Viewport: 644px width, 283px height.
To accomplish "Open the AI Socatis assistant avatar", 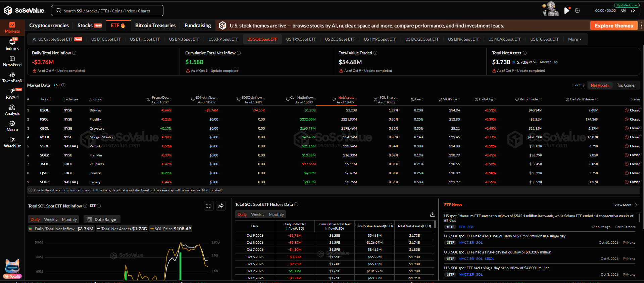I will click(x=12, y=269).
